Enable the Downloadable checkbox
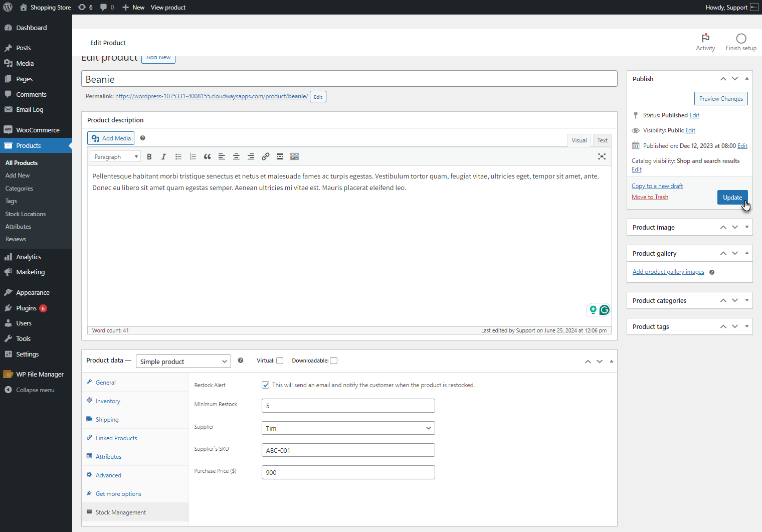This screenshot has height=532, width=762. click(x=334, y=361)
